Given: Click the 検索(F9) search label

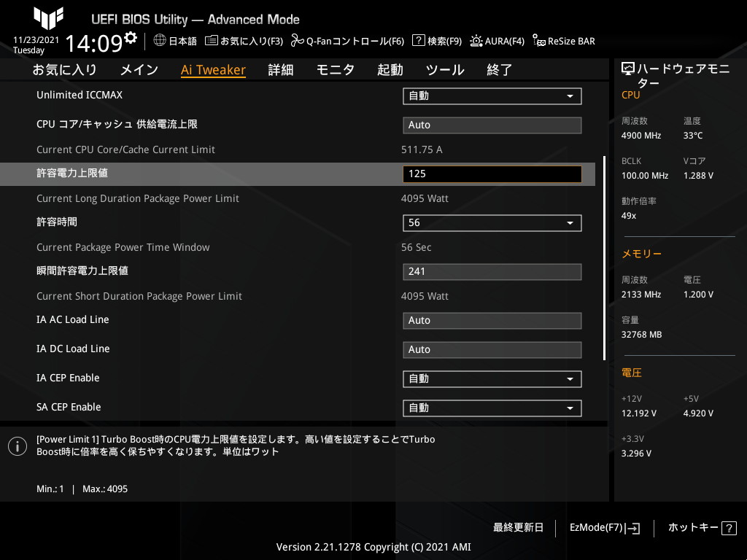Looking at the screenshot, I should tap(444, 42).
